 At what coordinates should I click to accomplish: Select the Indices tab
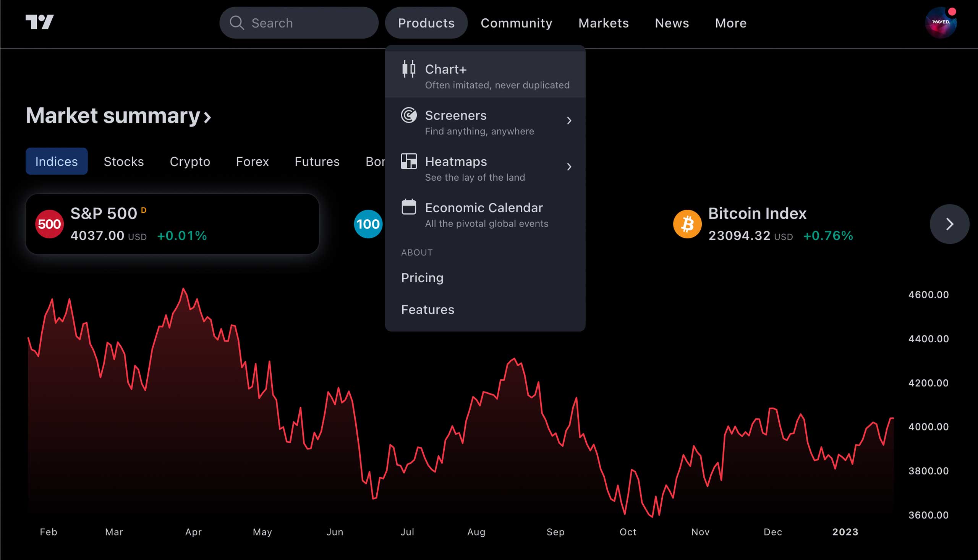click(57, 161)
